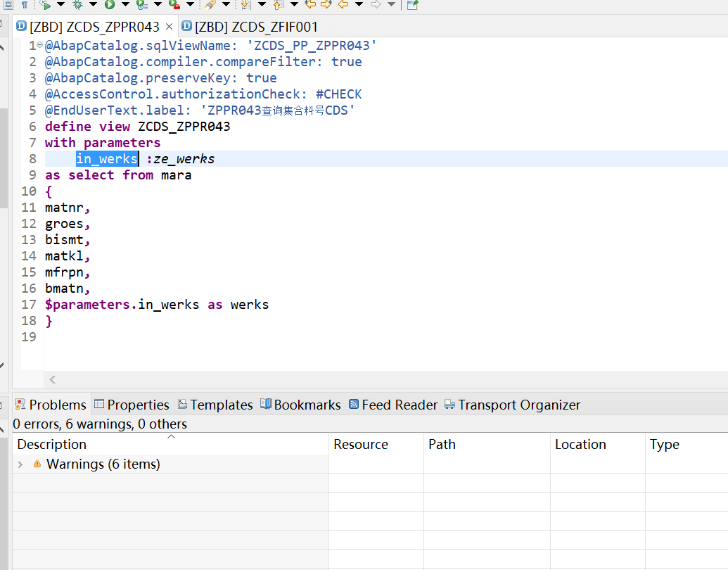
Task: Switch to the [ZBD] ZCDS_ZFIF001 editor tab
Action: 250,27
